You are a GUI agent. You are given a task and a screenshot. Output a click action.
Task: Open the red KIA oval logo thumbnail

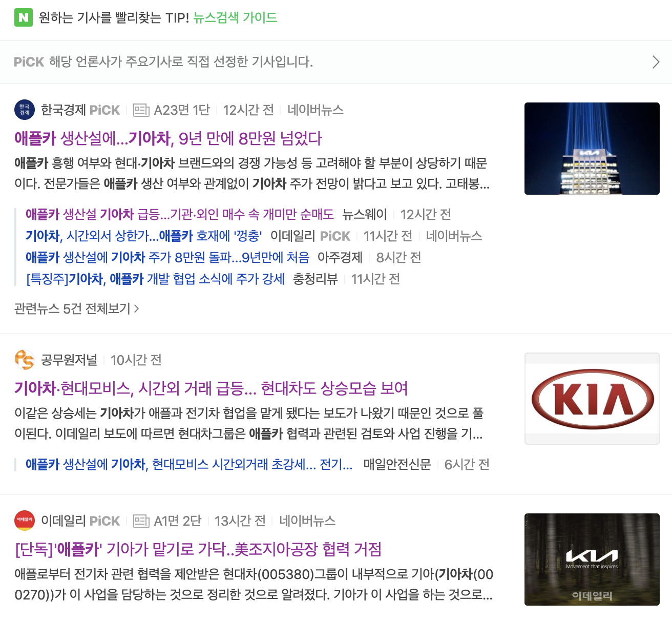tap(592, 399)
